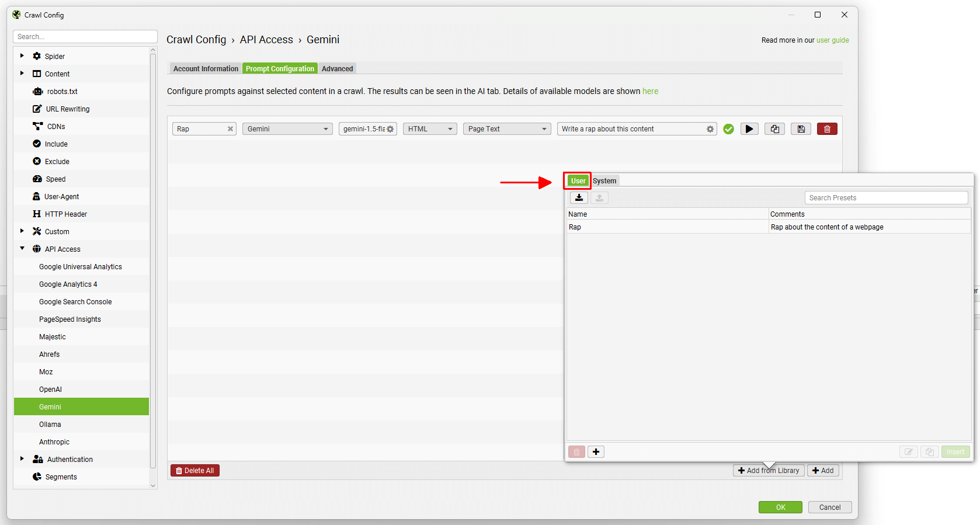Open the Ollama settings
Image resolution: width=980 pixels, height=525 pixels.
click(x=50, y=425)
